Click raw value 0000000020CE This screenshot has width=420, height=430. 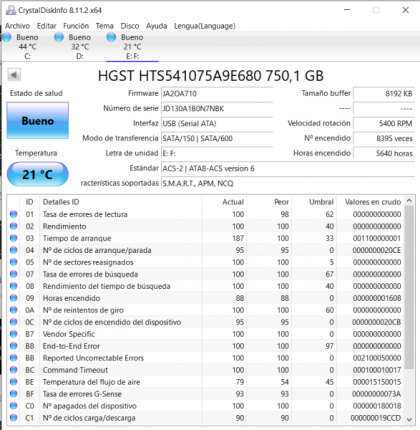point(377,250)
